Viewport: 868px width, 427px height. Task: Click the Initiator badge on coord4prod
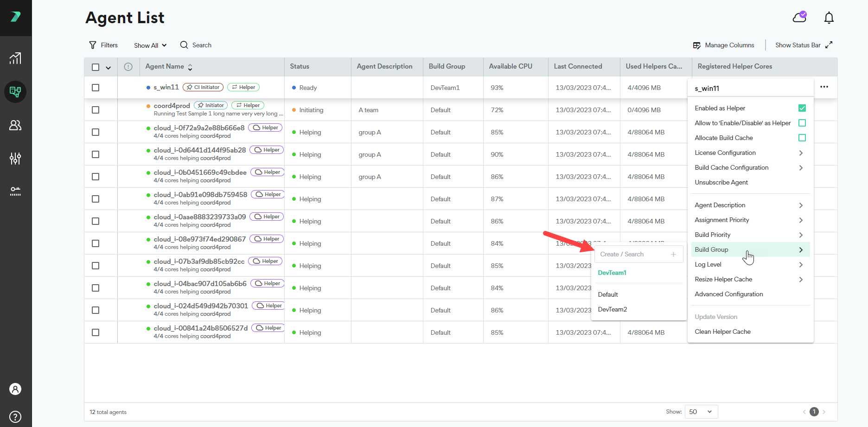(211, 105)
